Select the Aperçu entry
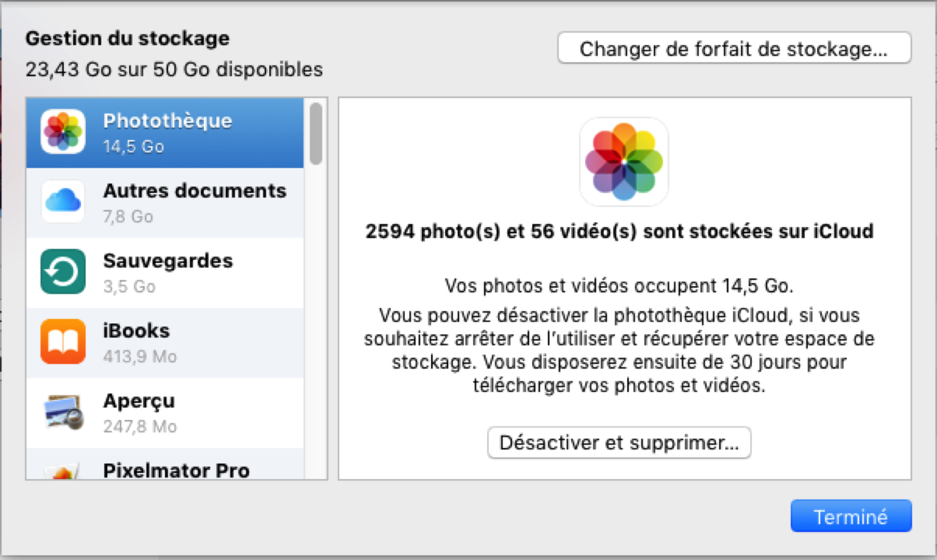The image size is (937, 560). click(165, 413)
